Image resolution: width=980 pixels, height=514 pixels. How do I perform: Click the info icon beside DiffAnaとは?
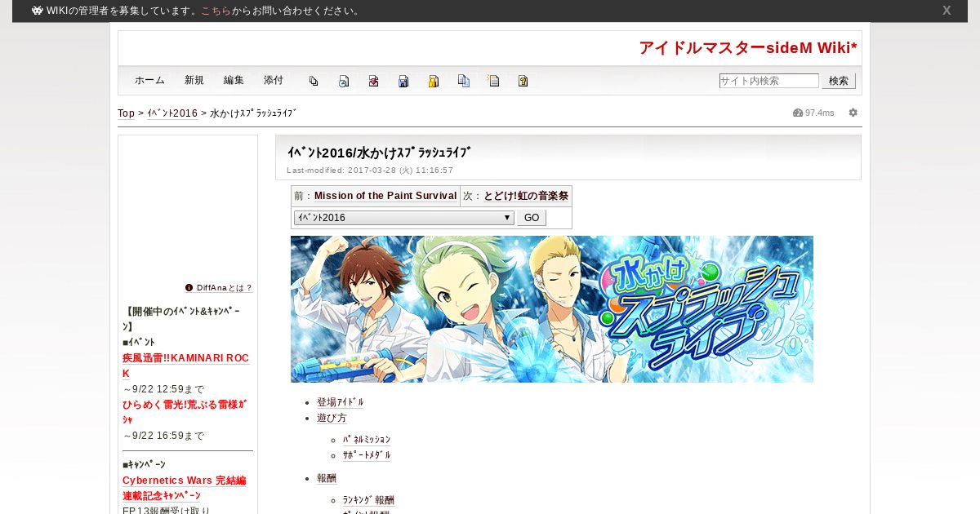point(189,287)
